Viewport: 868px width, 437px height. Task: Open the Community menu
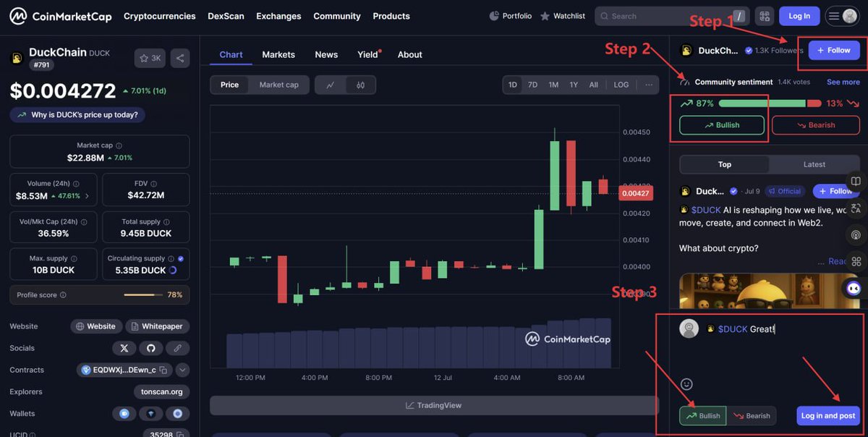tap(337, 16)
